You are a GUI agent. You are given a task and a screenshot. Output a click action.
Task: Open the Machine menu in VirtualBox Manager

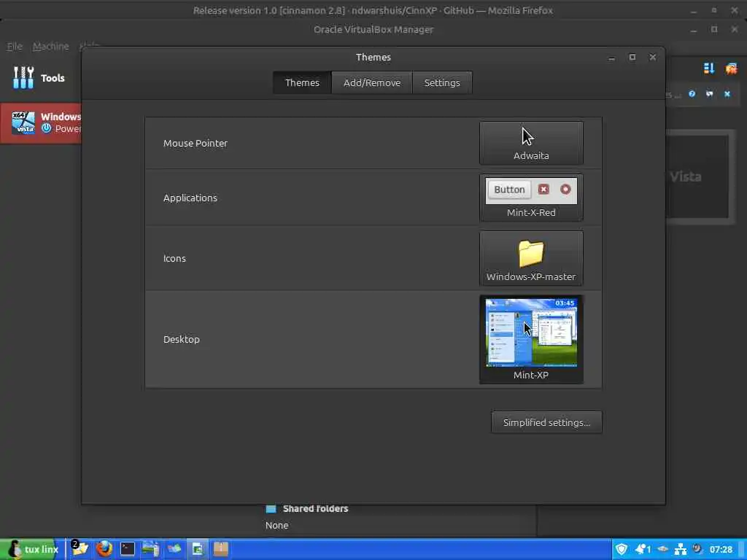click(x=50, y=46)
